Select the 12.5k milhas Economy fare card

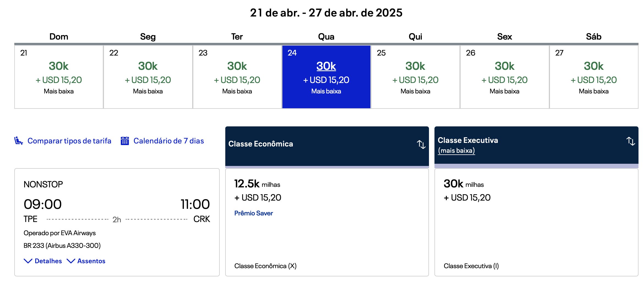(x=327, y=222)
